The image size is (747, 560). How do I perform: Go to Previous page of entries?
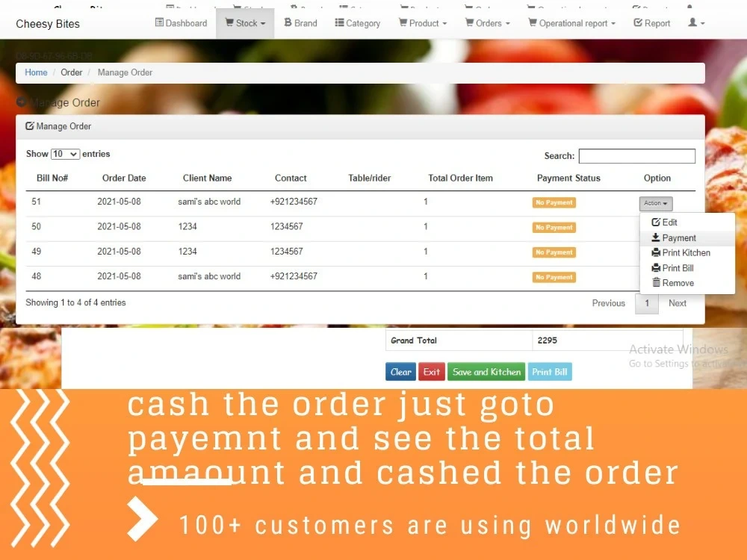pos(608,303)
